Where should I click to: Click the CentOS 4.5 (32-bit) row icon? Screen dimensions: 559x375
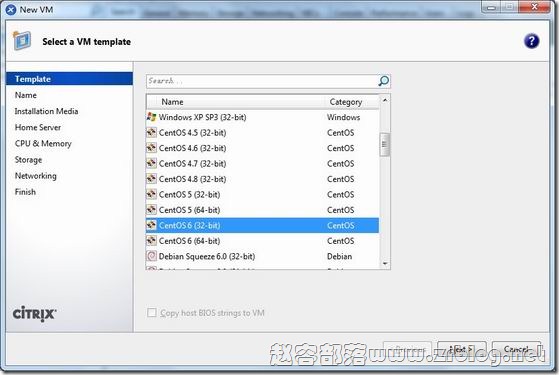click(x=152, y=133)
